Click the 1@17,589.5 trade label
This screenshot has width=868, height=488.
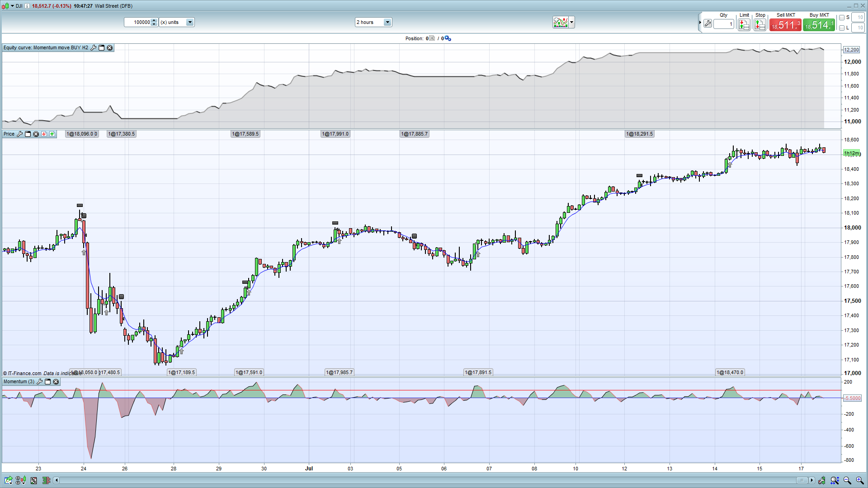(245, 134)
